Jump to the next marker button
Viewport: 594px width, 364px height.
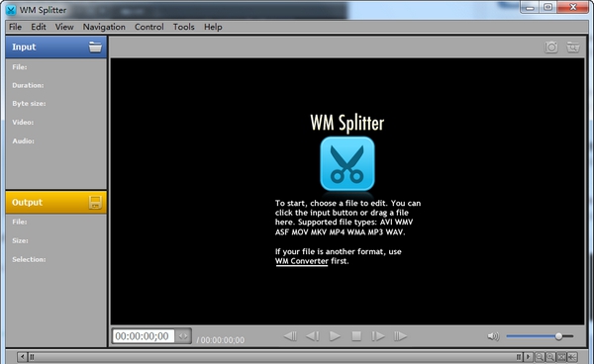tap(400, 336)
